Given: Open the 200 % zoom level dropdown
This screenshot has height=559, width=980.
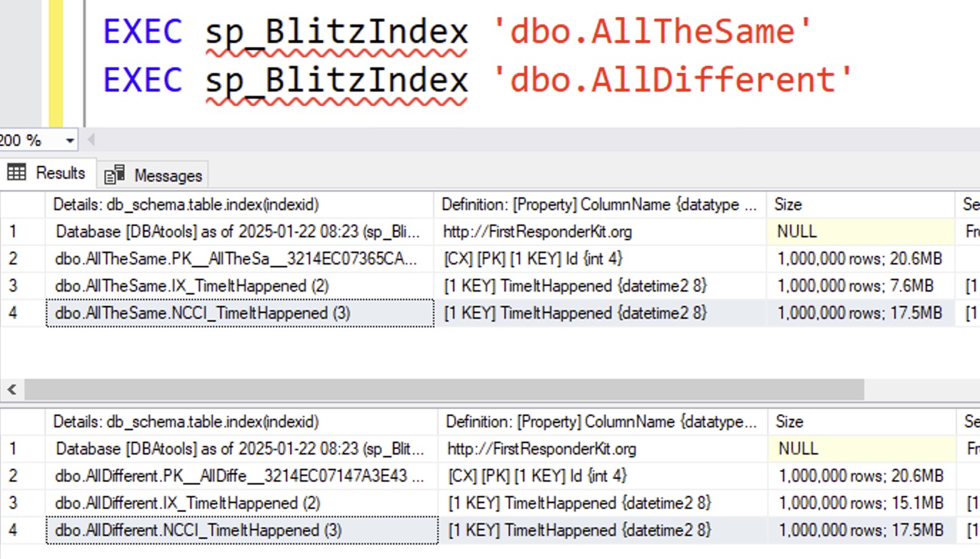Looking at the screenshot, I should (x=70, y=141).
